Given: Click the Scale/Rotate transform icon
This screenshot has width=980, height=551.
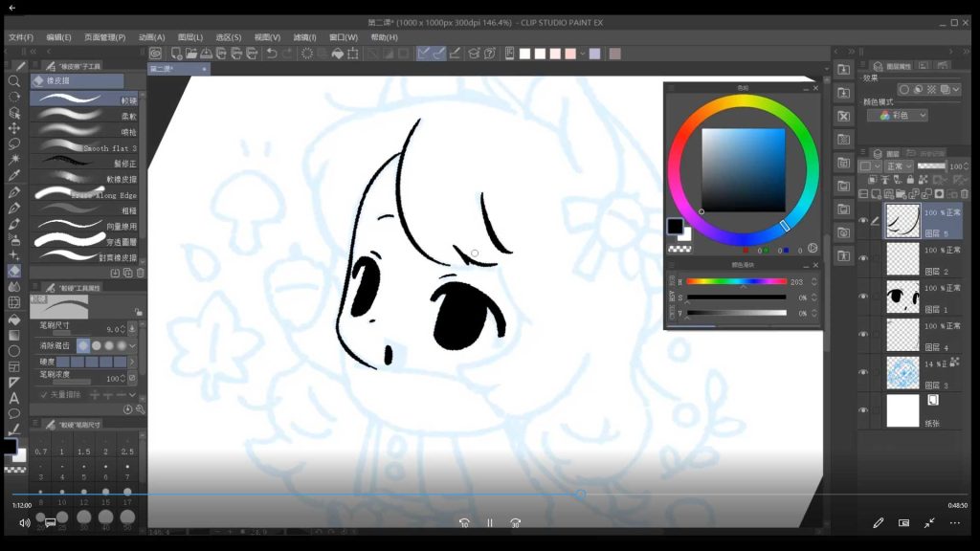Looking at the screenshot, I should (353, 54).
